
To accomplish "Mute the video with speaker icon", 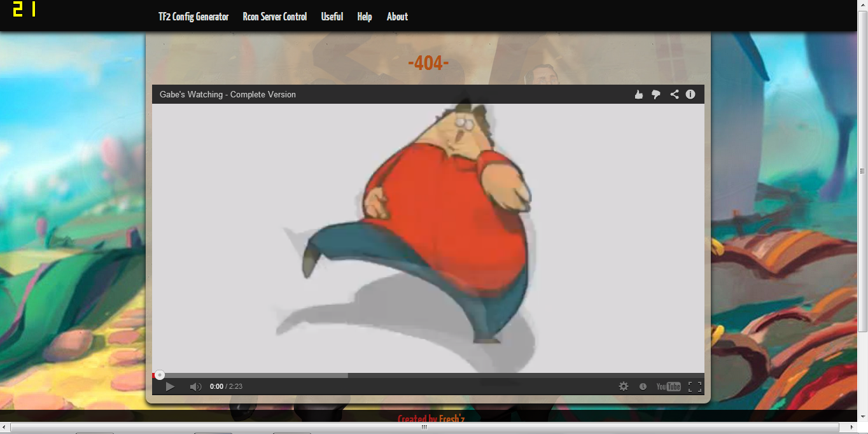I will point(195,386).
